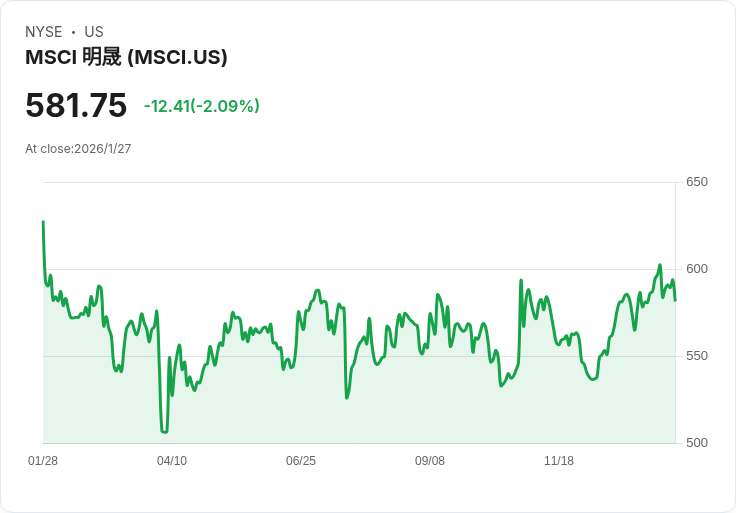
Task: Click the US market label
Action: tap(94, 32)
